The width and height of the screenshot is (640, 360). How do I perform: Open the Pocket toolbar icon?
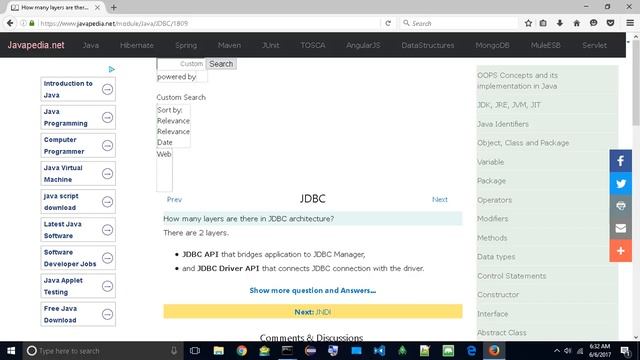[x=610, y=23]
